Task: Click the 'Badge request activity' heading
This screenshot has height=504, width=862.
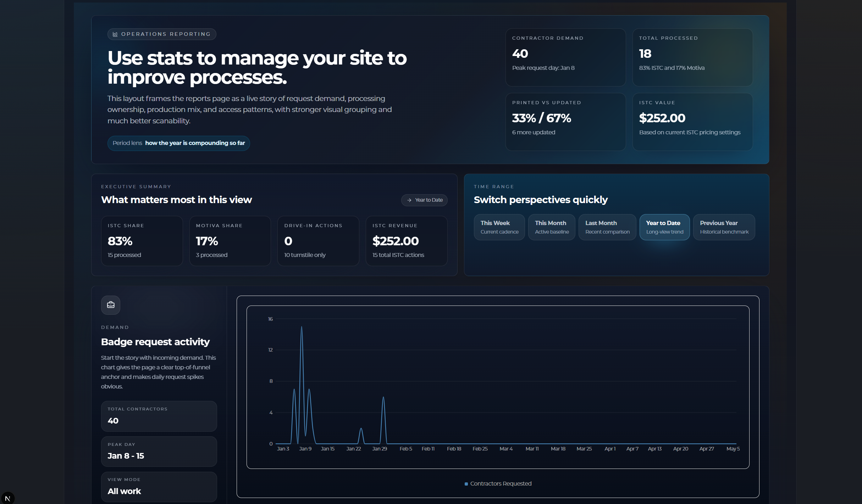Action: 155,342
